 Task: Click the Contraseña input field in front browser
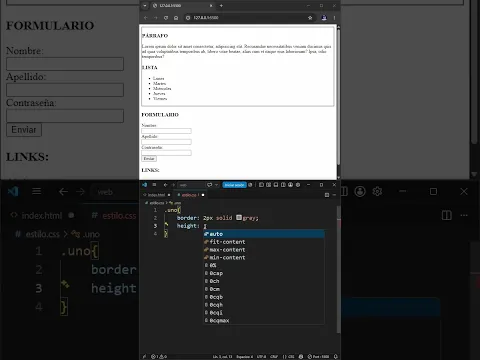(x=166, y=153)
